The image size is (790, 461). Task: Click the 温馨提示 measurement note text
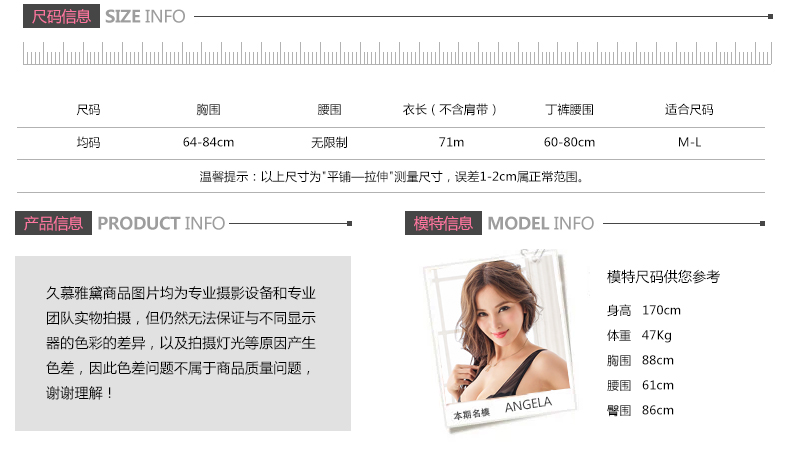coord(392,177)
